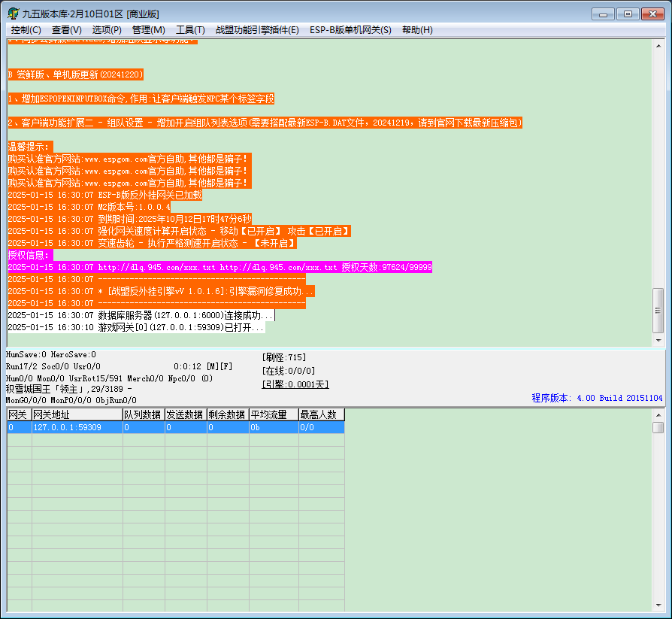Click the [刷怪:715] status text

284,357
